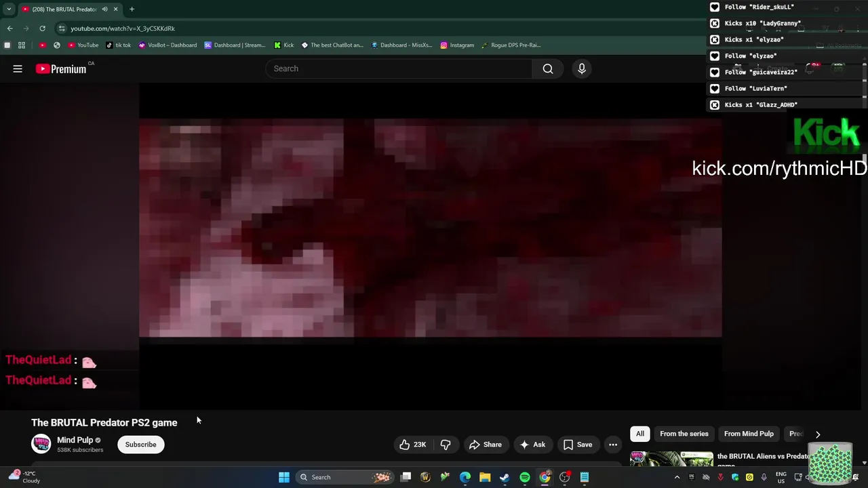Open the VoxBot – Dashboard bookmark

(167, 45)
